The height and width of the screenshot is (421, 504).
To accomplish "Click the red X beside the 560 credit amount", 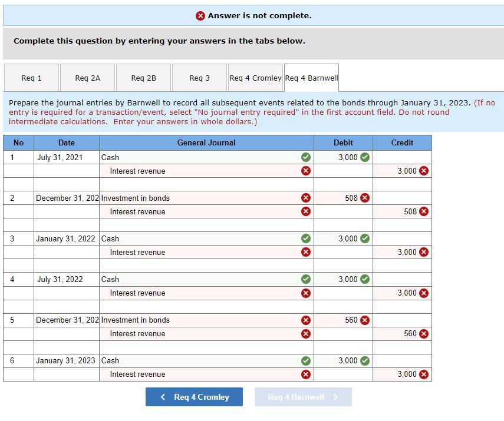I will coord(424,333).
